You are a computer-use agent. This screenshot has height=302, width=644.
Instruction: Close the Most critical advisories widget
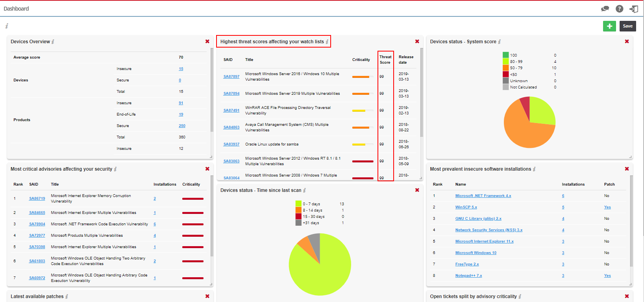(207, 169)
